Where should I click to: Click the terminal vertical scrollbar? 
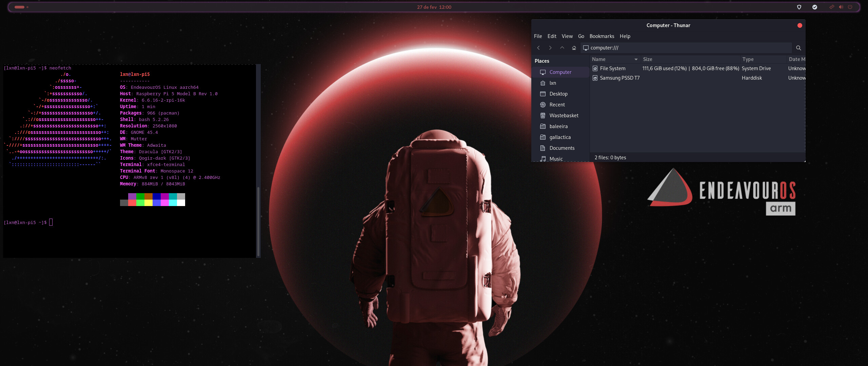(258, 221)
